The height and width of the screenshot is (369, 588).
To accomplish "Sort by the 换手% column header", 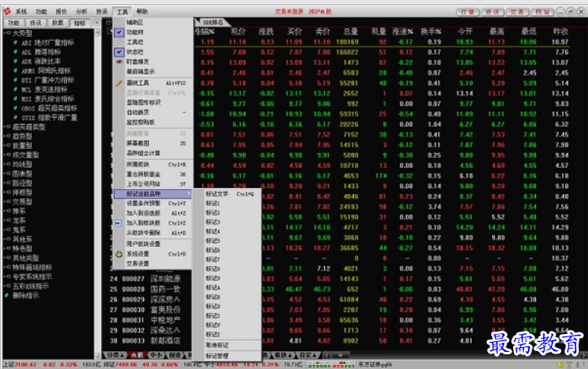I will (x=431, y=32).
